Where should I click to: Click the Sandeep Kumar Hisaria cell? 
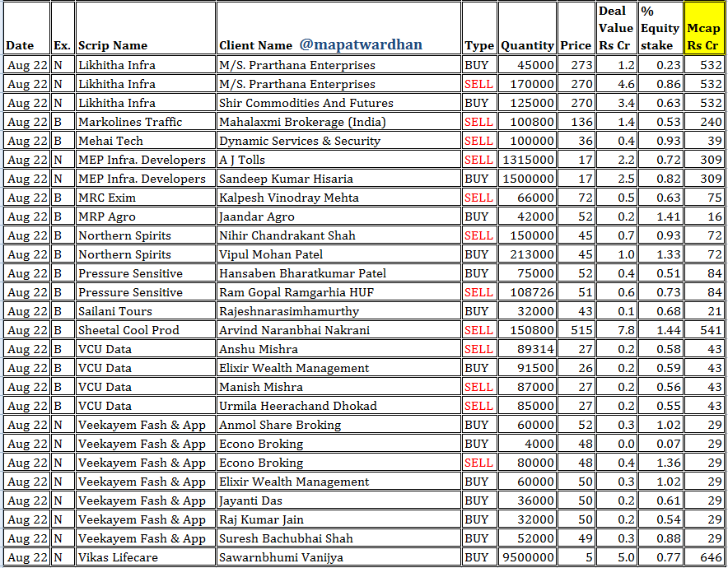(338, 179)
